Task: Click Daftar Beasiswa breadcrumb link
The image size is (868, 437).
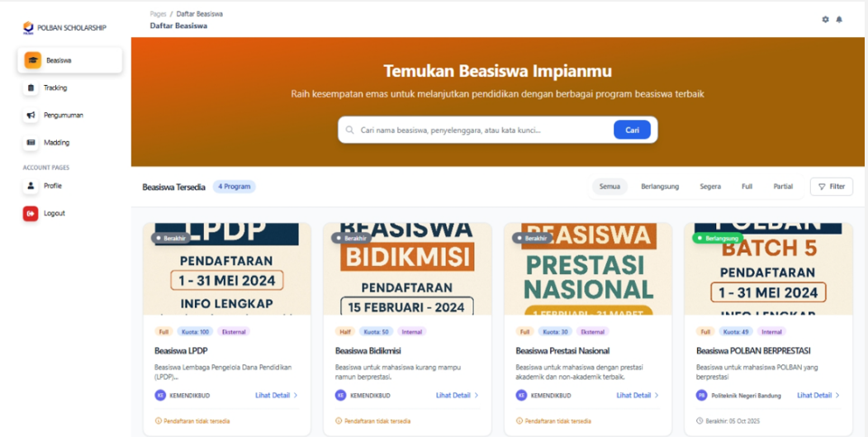Action: coord(200,14)
